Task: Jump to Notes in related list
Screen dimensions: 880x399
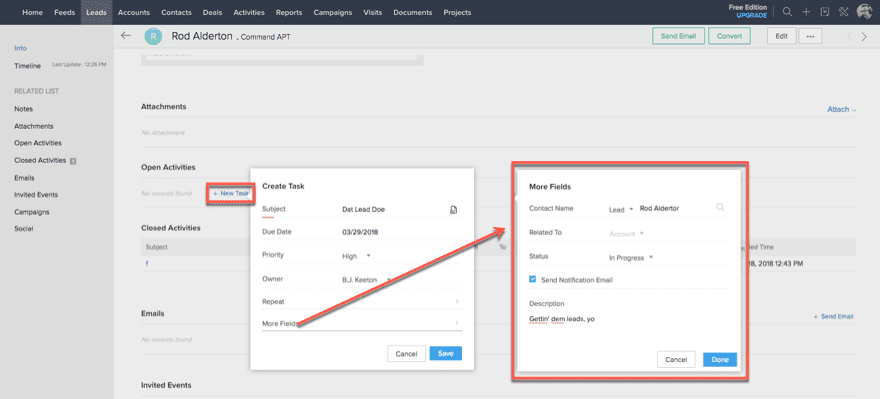Action: [x=24, y=109]
